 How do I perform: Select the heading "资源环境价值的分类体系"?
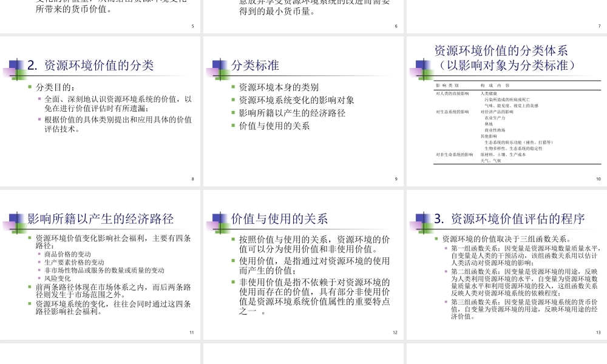coord(502,52)
